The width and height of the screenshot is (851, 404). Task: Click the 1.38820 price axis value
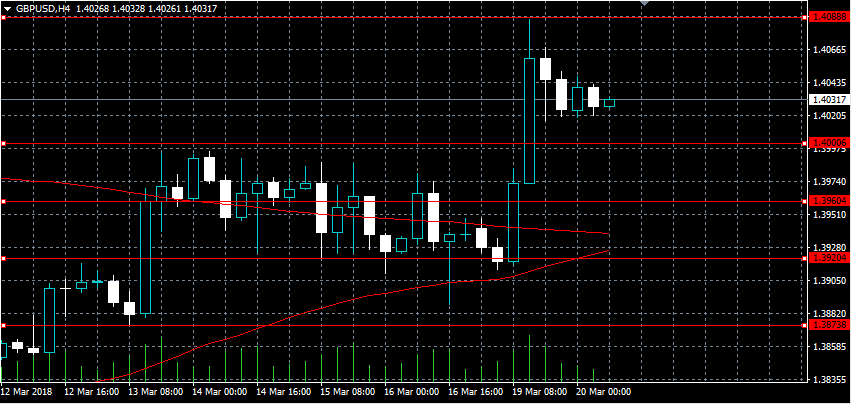coord(830,314)
